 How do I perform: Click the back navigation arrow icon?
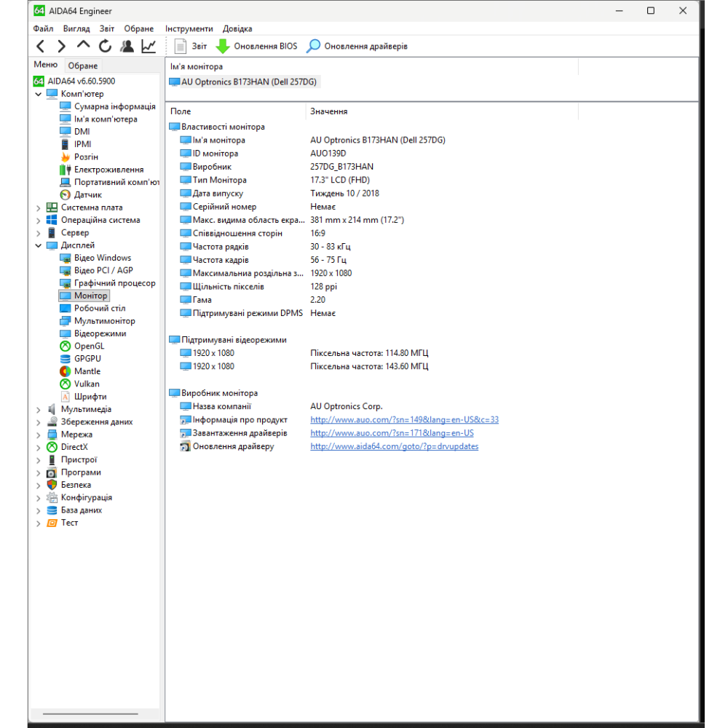(41, 46)
